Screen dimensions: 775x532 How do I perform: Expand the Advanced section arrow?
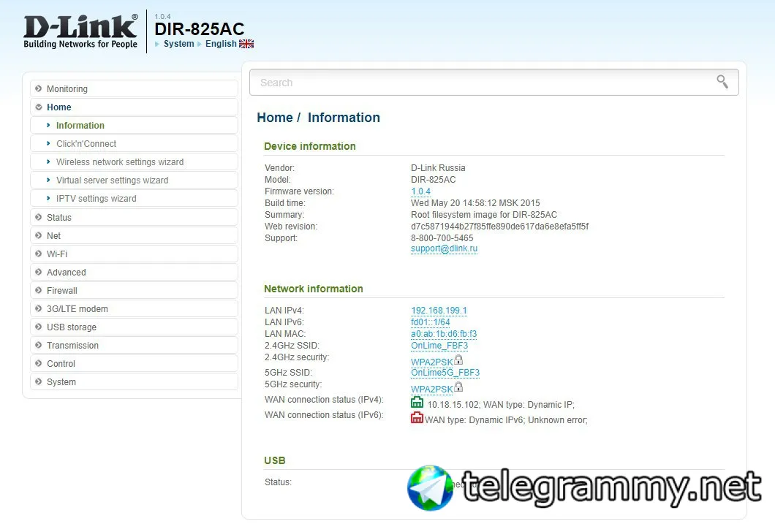coord(39,272)
